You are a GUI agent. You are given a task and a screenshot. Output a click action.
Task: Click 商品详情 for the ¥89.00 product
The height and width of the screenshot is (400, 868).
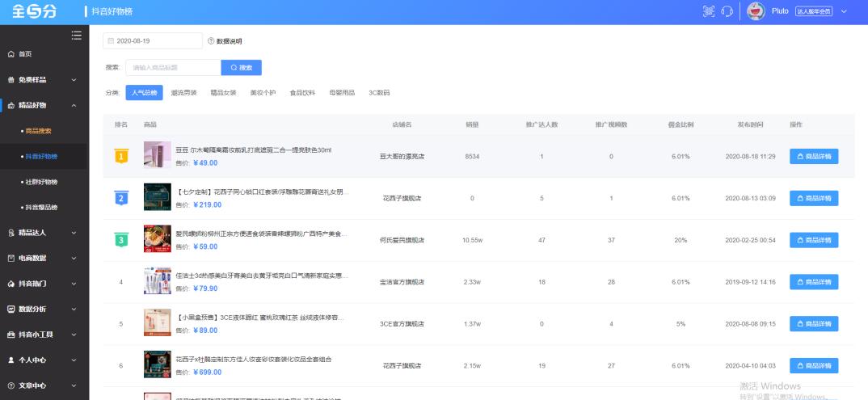click(x=814, y=324)
